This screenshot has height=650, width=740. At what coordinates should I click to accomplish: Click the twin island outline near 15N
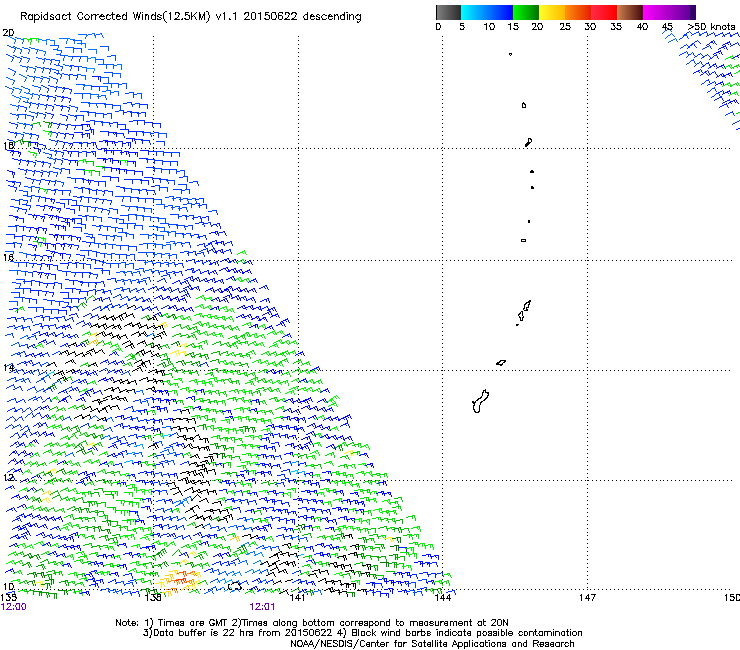[x=524, y=311]
